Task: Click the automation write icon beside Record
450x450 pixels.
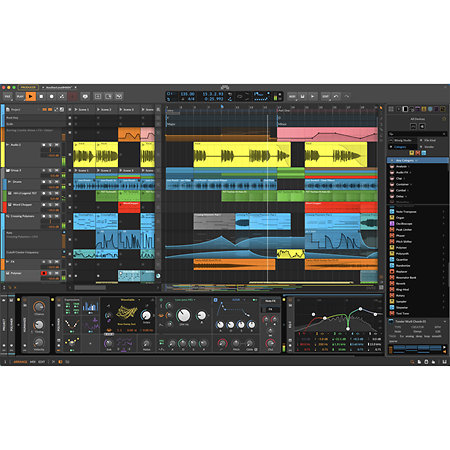Action: tap(62, 96)
